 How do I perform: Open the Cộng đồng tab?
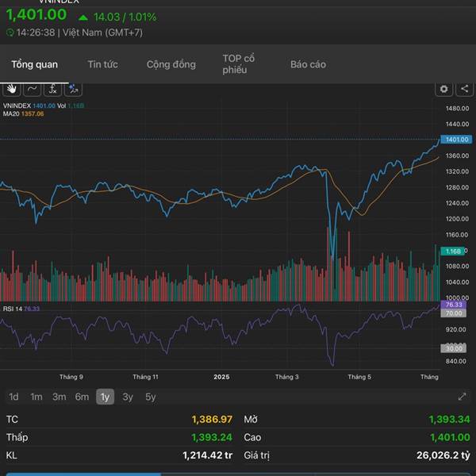tap(171, 64)
